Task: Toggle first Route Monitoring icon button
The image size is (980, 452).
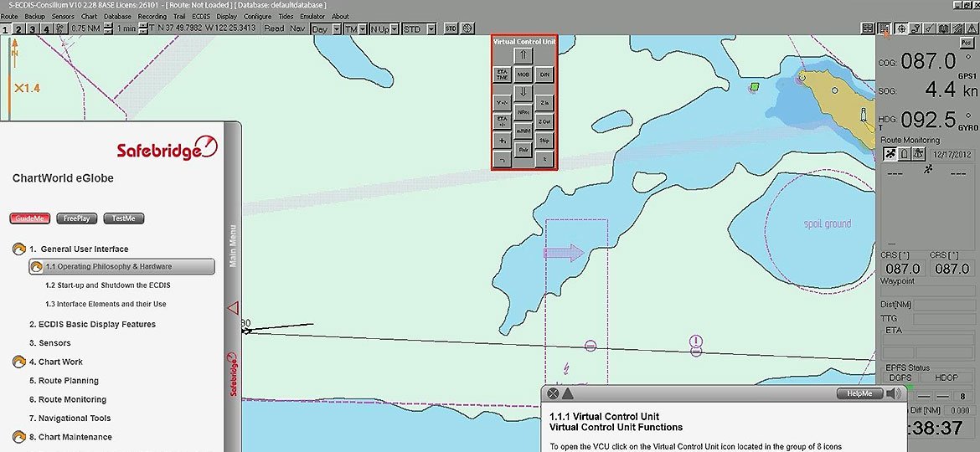Action: (890, 154)
